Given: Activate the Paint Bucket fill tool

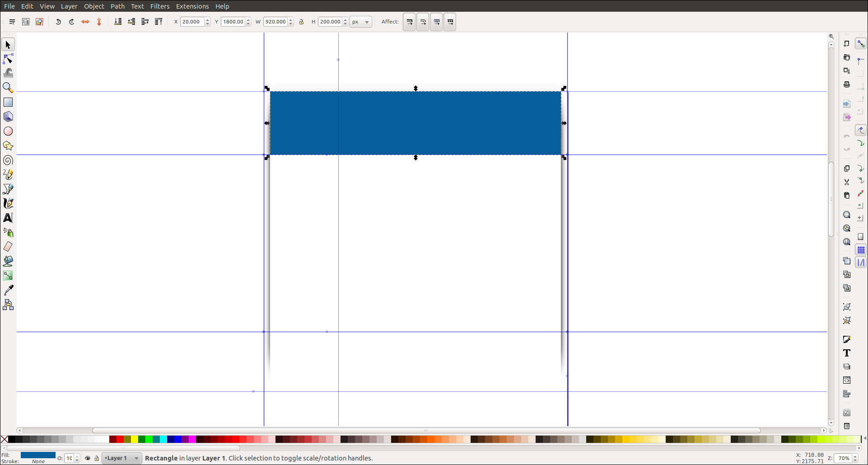Looking at the screenshot, I should (8, 261).
